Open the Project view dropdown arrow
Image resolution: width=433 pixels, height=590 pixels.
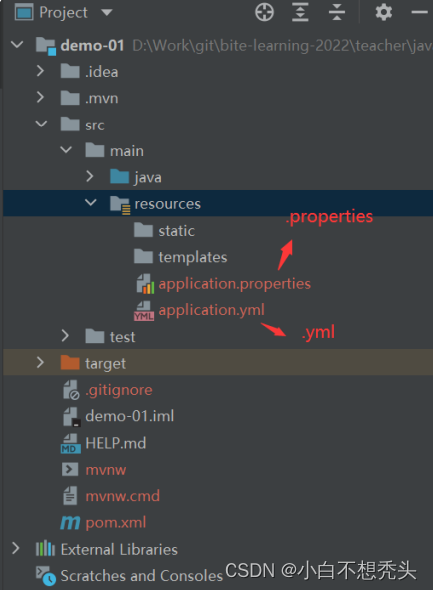107,13
